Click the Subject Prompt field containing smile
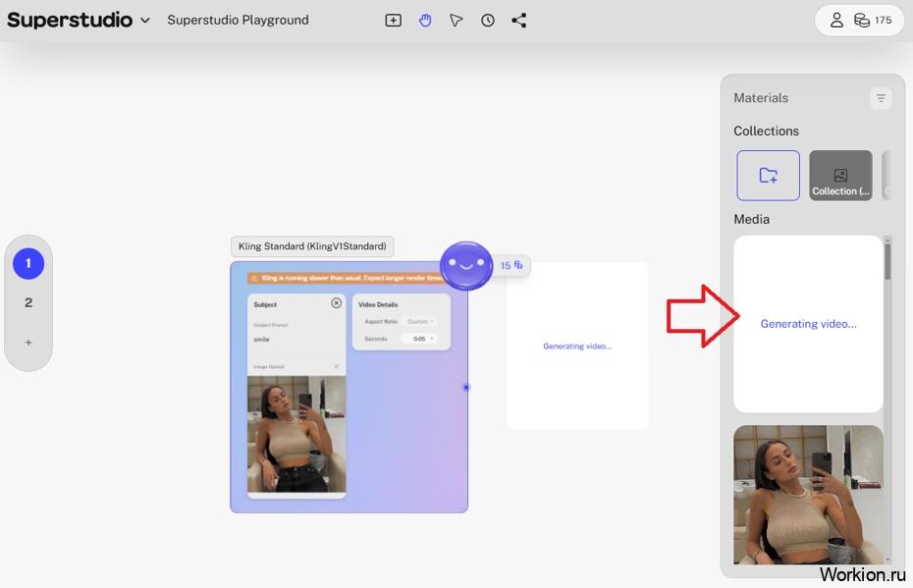 (x=295, y=340)
